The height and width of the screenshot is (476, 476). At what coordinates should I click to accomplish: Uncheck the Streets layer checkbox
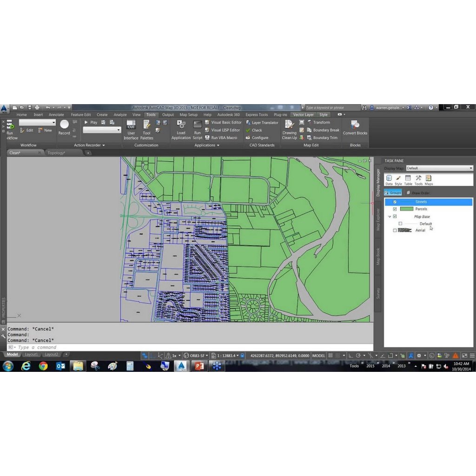pos(395,202)
